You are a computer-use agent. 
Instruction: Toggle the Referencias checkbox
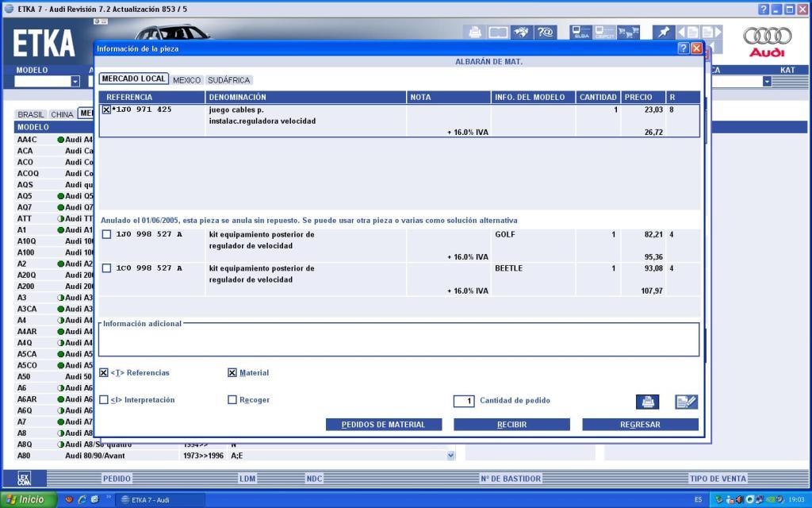point(104,373)
